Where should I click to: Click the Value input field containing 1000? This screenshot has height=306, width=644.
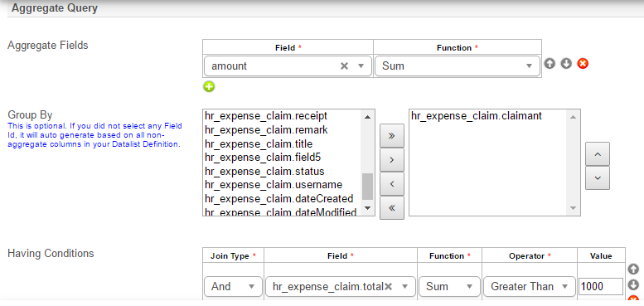pyautogui.click(x=601, y=286)
